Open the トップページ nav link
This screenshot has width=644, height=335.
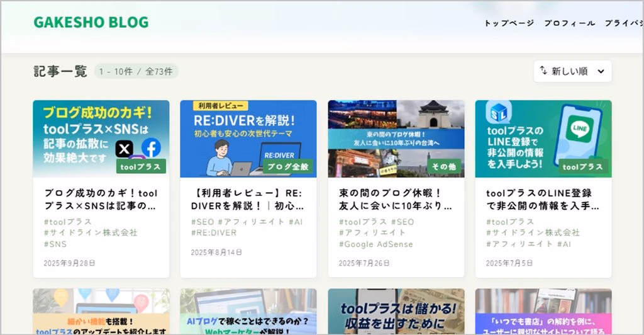point(509,23)
